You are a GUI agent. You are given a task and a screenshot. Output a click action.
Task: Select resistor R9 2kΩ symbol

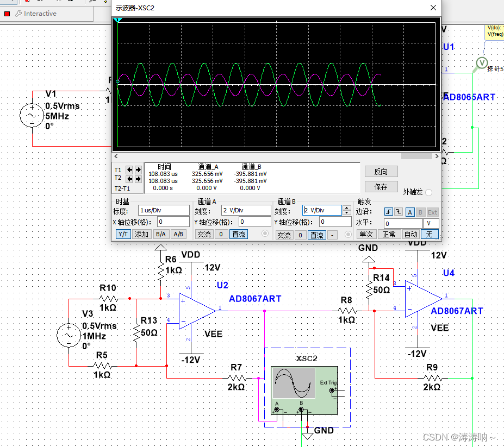click(x=432, y=378)
